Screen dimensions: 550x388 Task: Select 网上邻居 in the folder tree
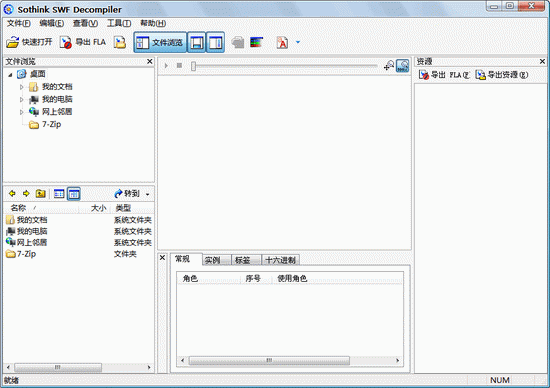click(x=57, y=112)
